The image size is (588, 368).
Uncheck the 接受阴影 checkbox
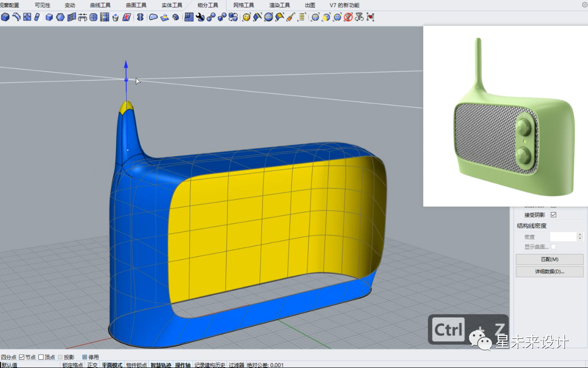(x=553, y=215)
